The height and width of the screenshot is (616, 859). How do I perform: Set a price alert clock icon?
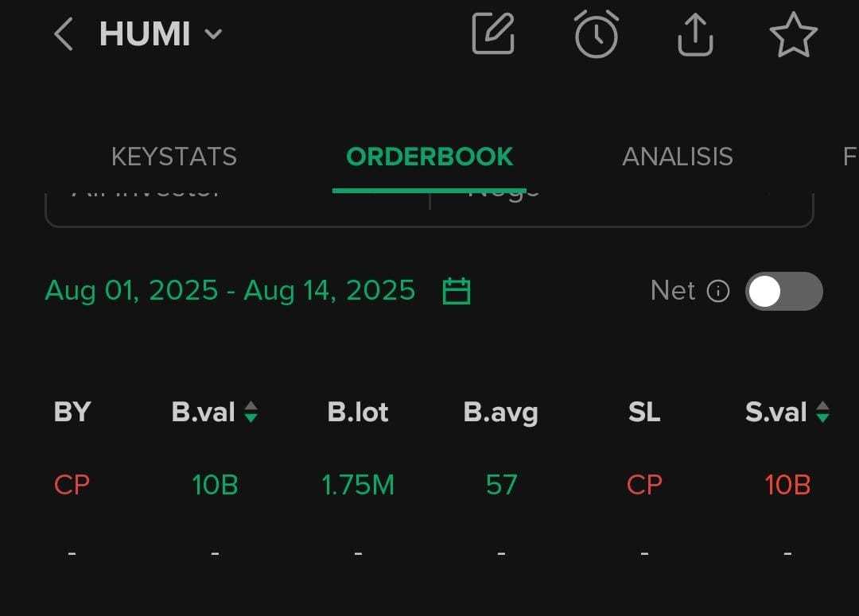(596, 34)
